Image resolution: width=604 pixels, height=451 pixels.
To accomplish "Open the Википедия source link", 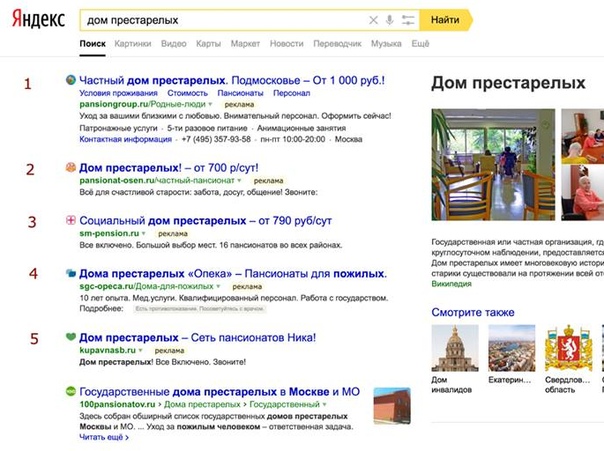I will click(451, 284).
